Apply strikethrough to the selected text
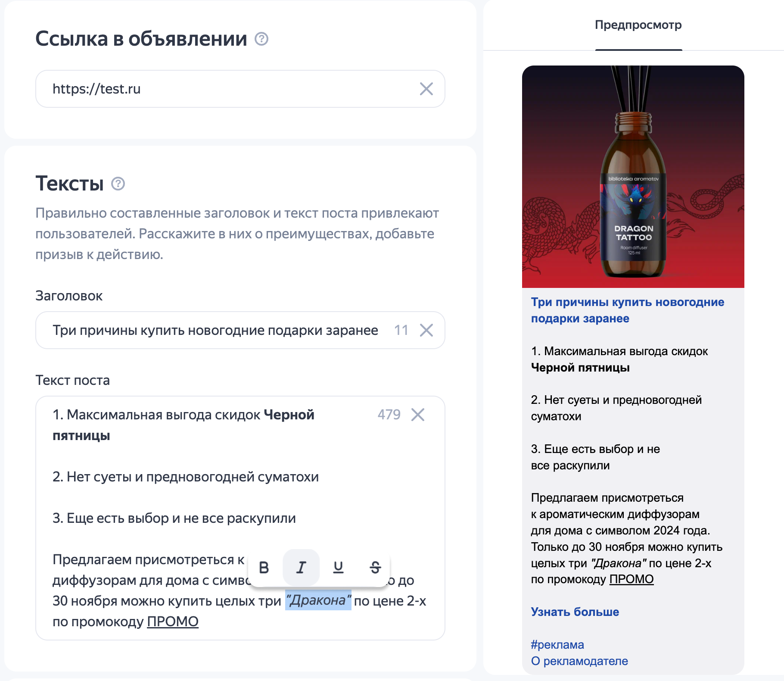 [x=375, y=568]
